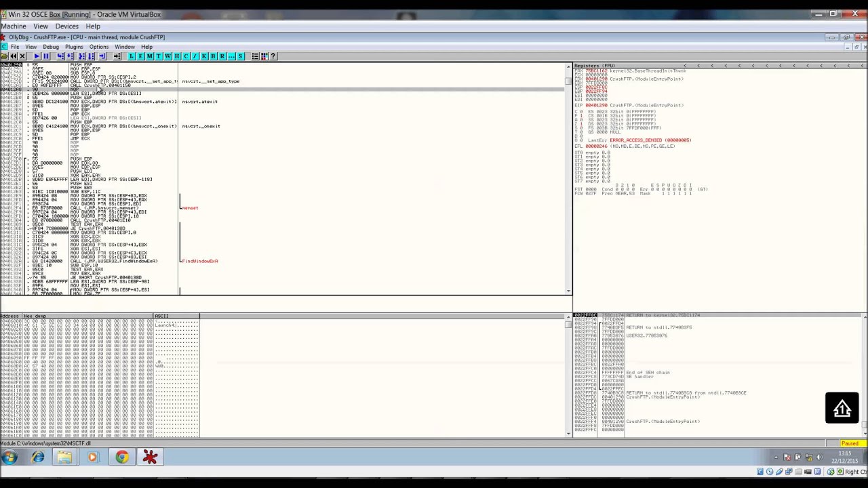
Task: Select EIP register value 00401290
Action: 596,105
